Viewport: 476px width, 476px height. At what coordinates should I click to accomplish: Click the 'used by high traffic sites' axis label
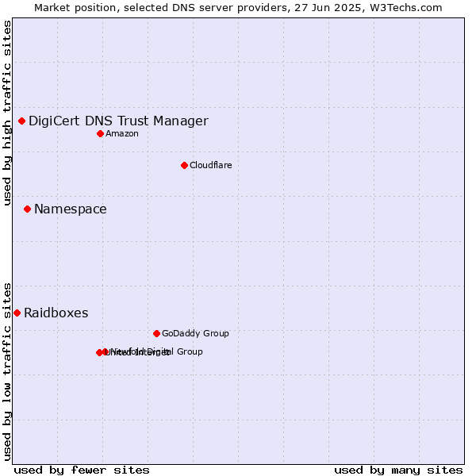click(6, 113)
